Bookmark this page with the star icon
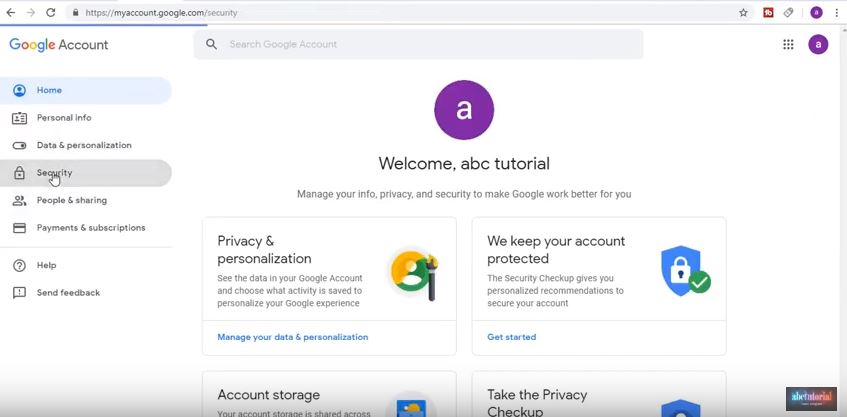 pyautogui.click(x=743, y=12)
